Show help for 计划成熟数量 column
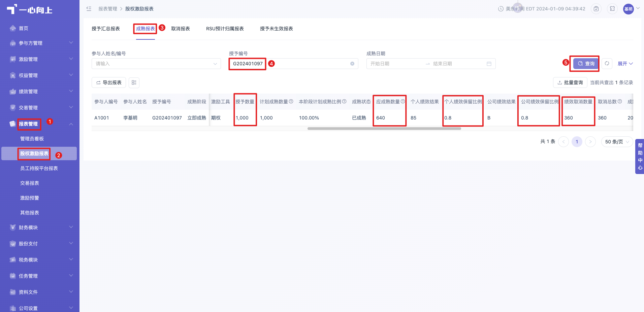 click(x=291, y=101)
